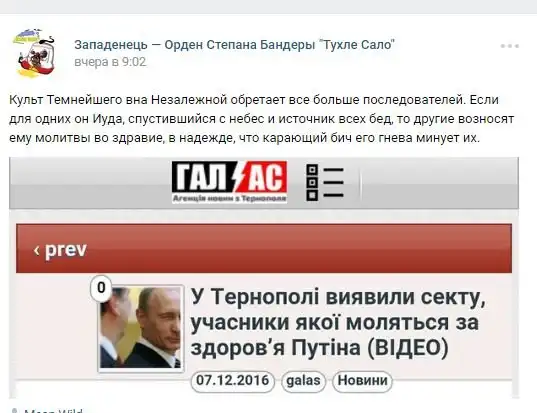Open the partially visible commenter name at the bottom
The width and height of the screenshot is (537, 413).
click(53, 411)
